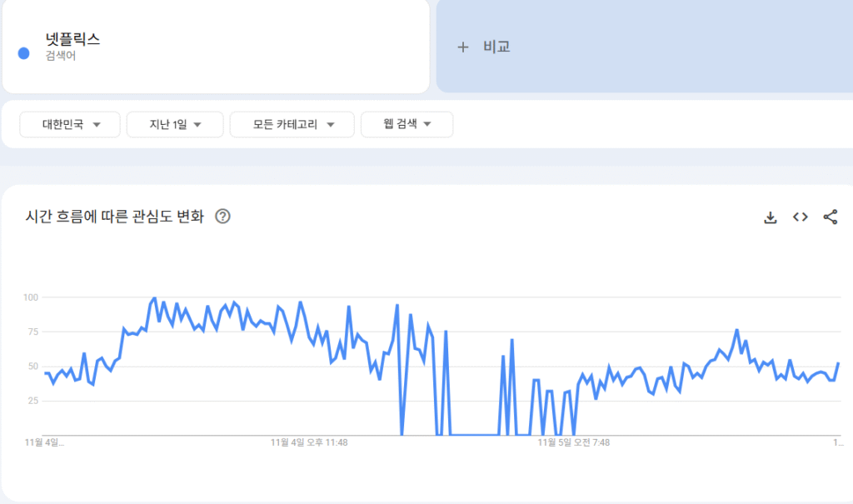853x504 pixels.
Task: Click the plus icon next to 비교
Action: pos(463,47)
